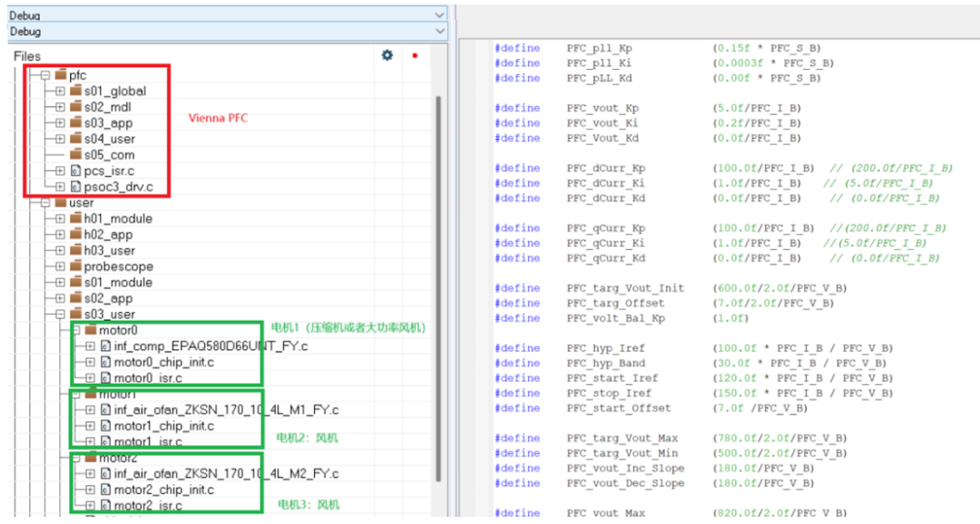980x524 pixels.
Task: Click the Files panel header
Action: coord(27,56)
